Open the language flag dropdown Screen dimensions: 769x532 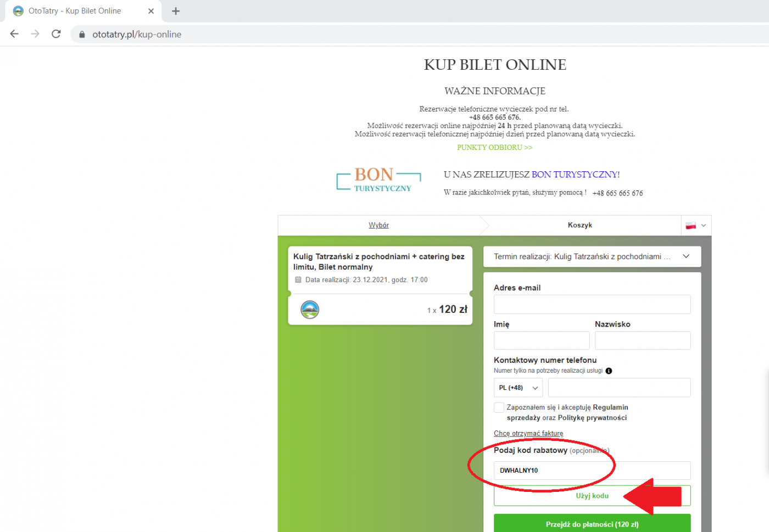[x=696, y=225]
